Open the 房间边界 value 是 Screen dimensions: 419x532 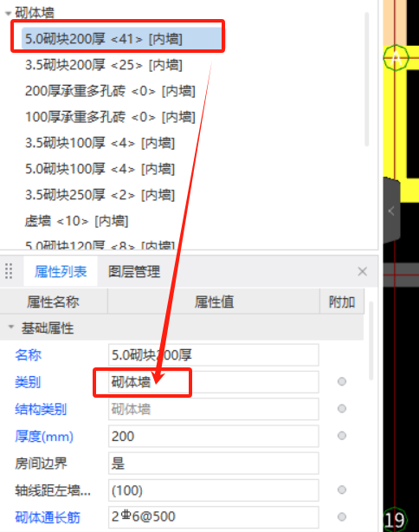(214, 464)
